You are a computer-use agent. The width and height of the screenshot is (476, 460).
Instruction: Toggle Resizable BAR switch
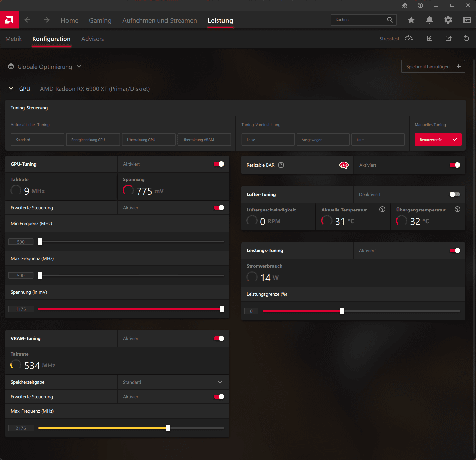455,165
